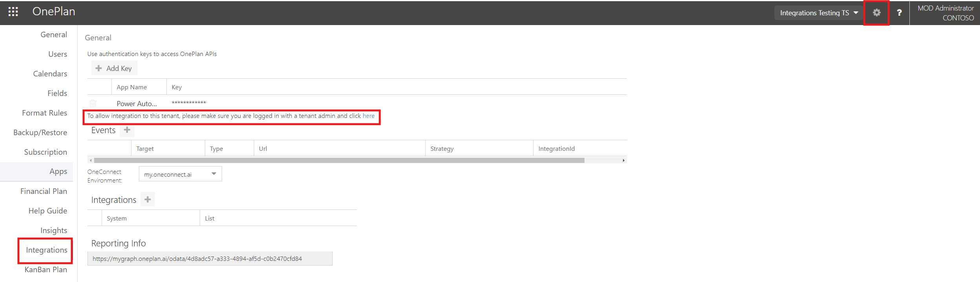
Task: Click the scrollbar's right arrow in Events table
Action: [x=623, y=160]
